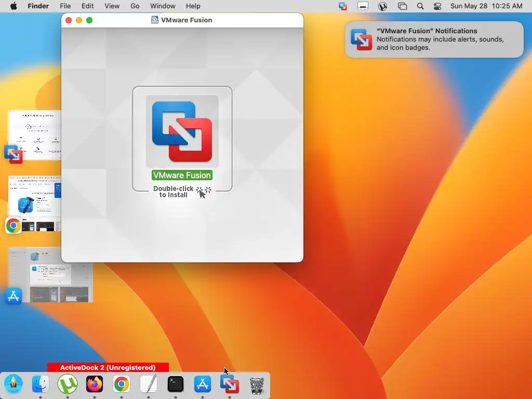This screenshot has height=399, width=532.
Task: Click the dock status icon in menu bar
Action: (363, 6)
